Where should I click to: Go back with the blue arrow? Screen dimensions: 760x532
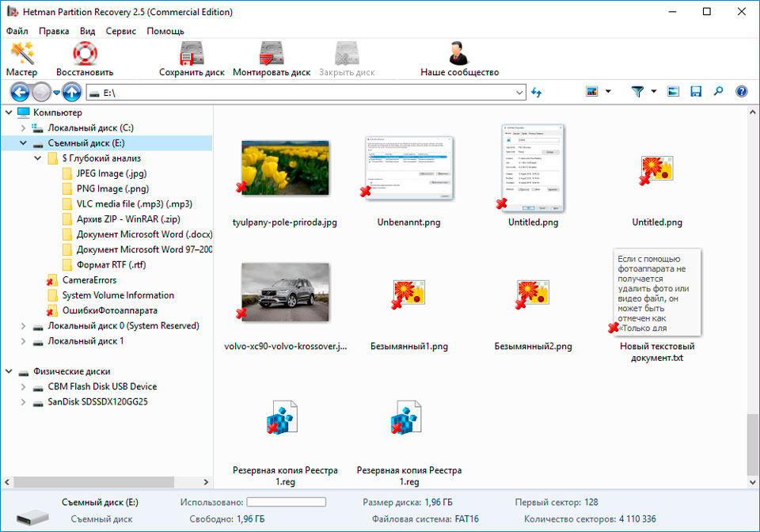20,92
